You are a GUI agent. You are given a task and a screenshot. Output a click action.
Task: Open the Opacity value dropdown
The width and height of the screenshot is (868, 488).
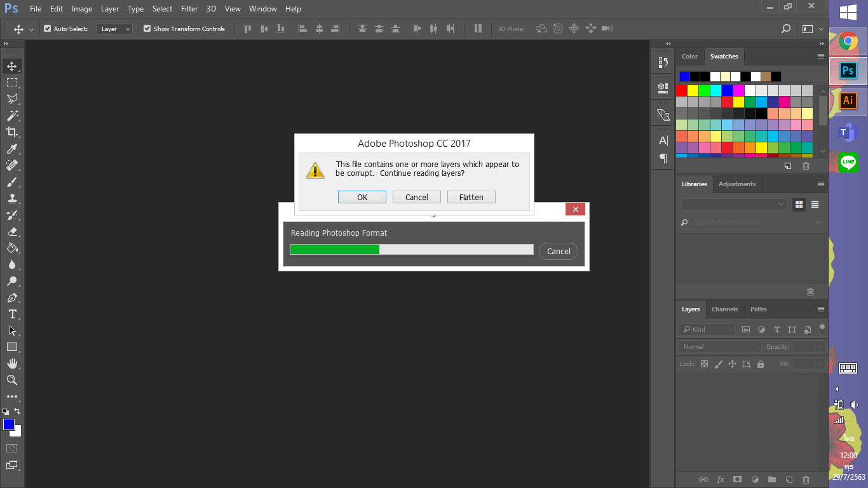pos(820,346)
